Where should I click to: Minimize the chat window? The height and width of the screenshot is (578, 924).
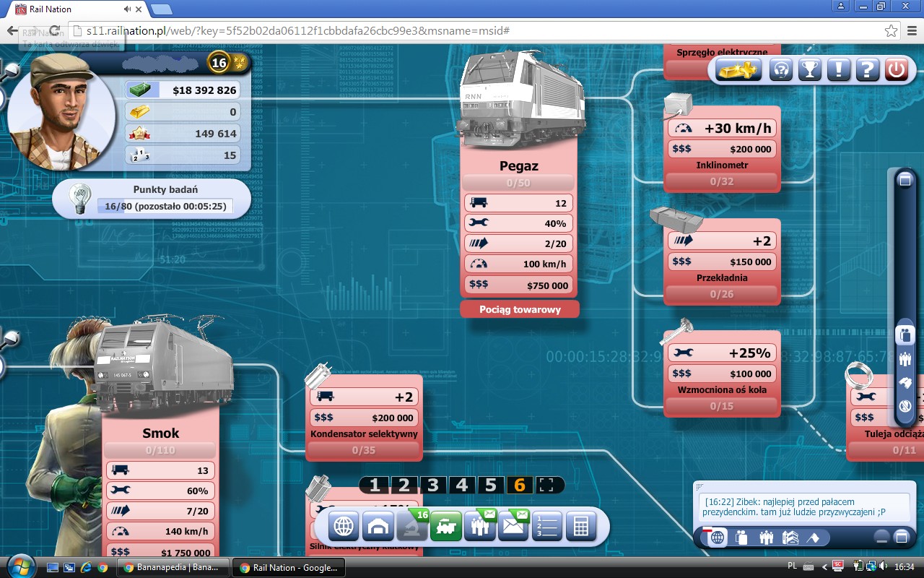[x=881, y=537]
